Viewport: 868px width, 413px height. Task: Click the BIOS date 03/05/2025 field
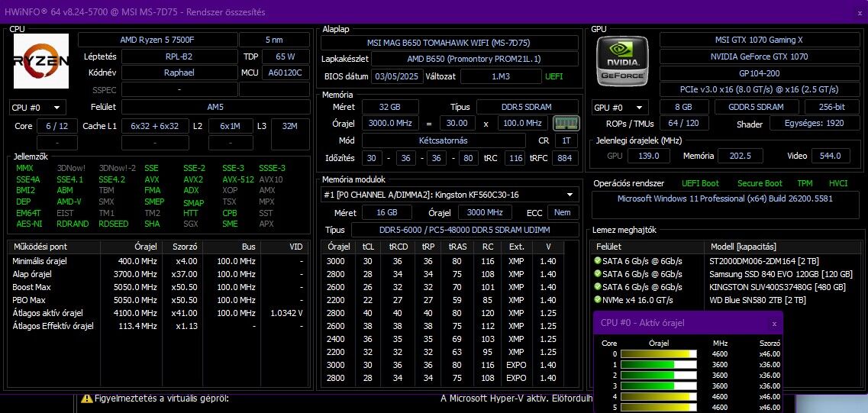pyautogui.click(x=397, y=76)
